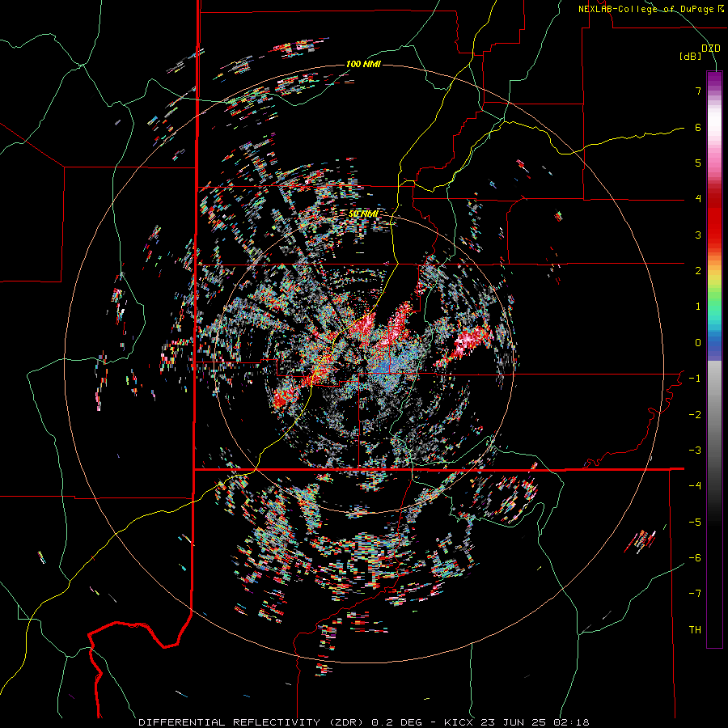Viewport: 728px width, 728px height.
Task: Click the -2 value on the scale
Action: pos(695,415)
